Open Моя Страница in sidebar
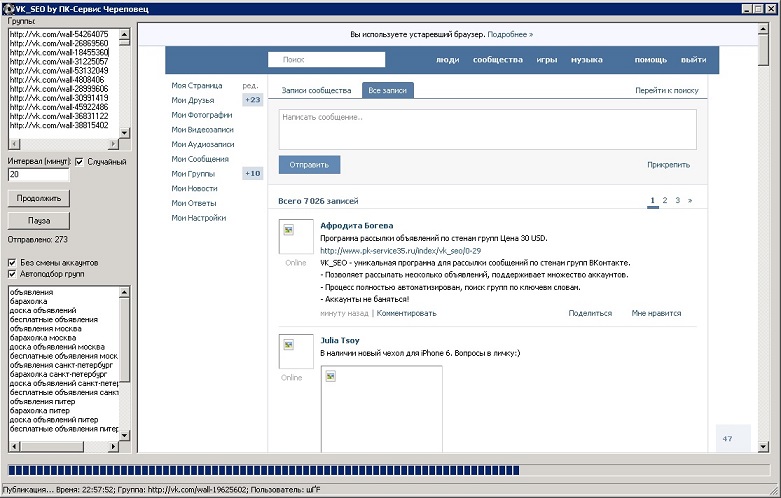781x498 pixels. coord(197,86)
